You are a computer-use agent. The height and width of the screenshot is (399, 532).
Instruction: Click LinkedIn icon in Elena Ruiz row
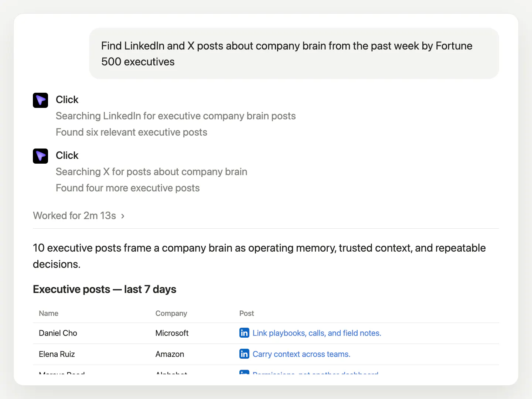(x=244, y=354)
